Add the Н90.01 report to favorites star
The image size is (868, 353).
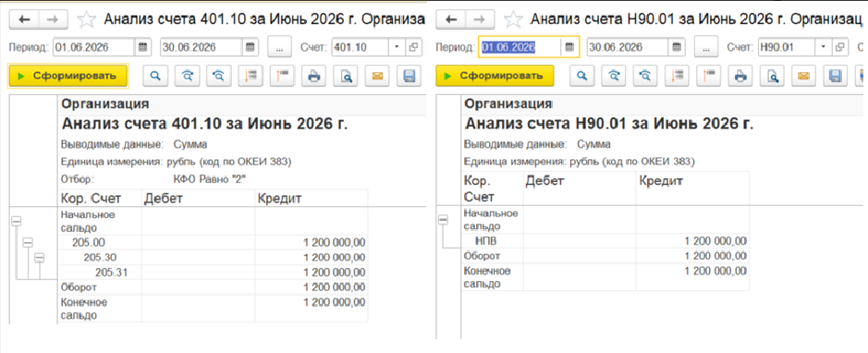(x=513, y=20)
